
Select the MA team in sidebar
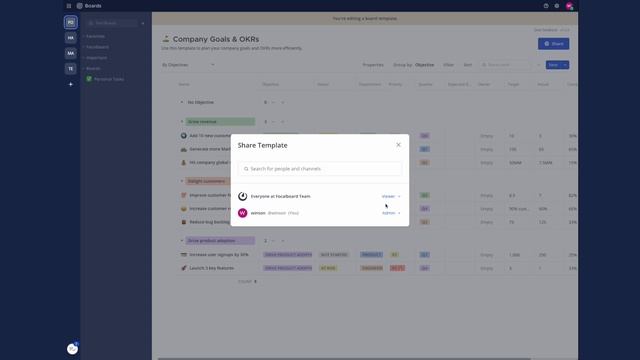(x=71, y=53)
